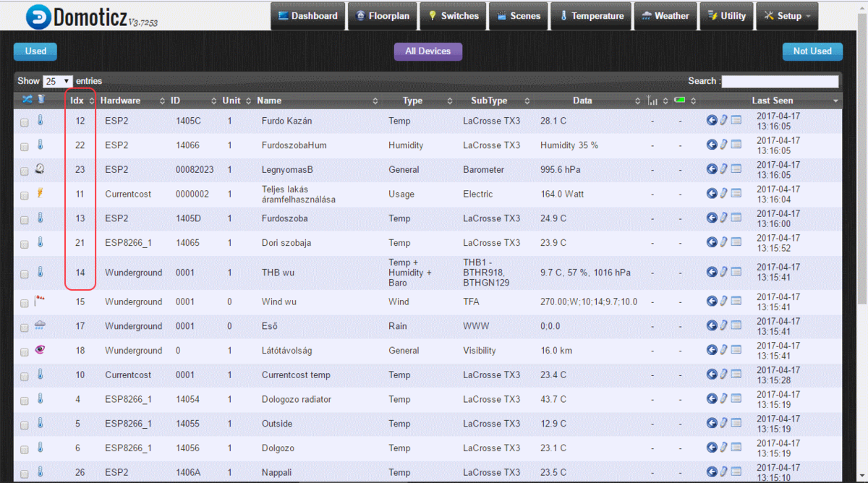868x483 pixels.
Task: Click the log icon for Látótávolság row
Action: pos(736,350)
